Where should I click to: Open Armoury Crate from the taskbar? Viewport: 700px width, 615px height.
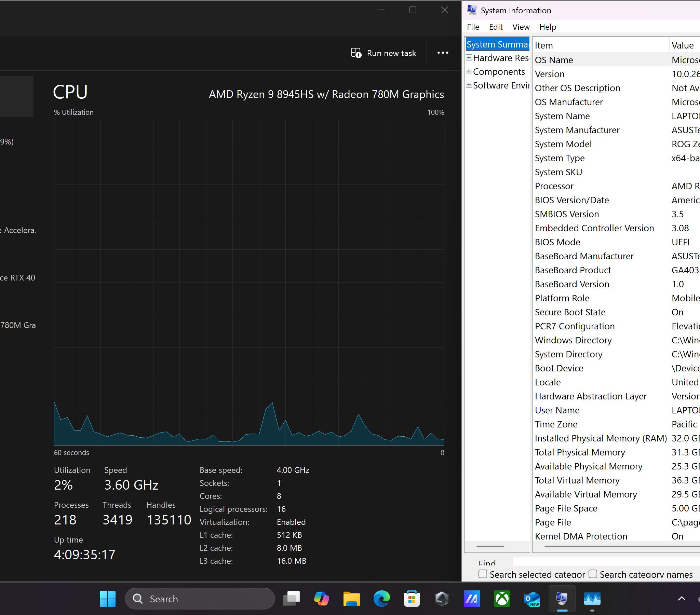442,599
